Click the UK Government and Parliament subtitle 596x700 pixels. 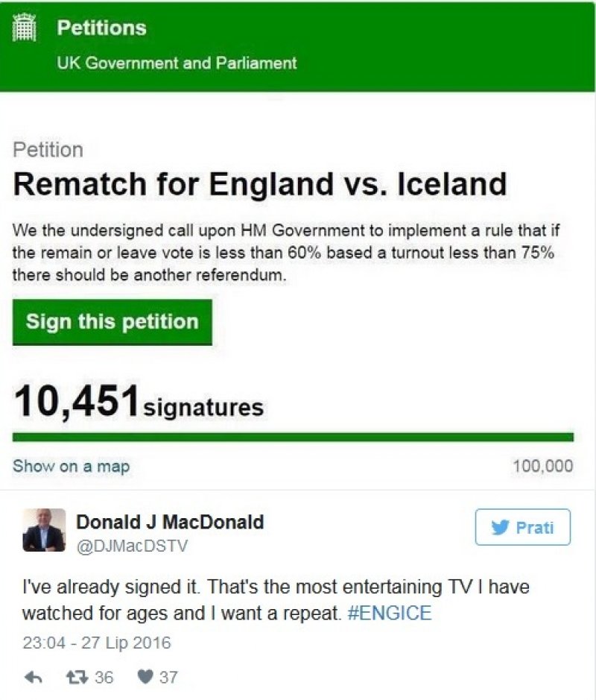pyautogui.click(x=177, y=63)
